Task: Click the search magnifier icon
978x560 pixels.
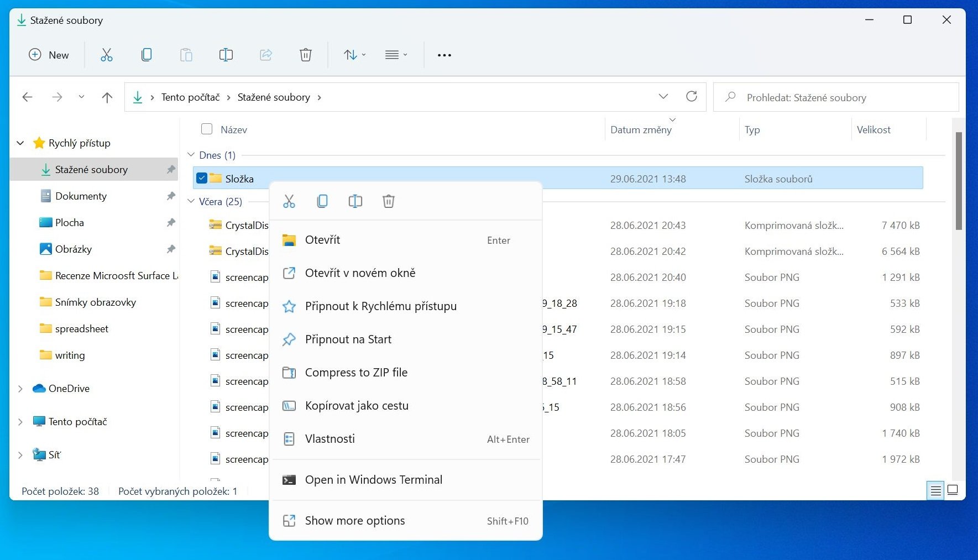Action: tap(730, 97)
